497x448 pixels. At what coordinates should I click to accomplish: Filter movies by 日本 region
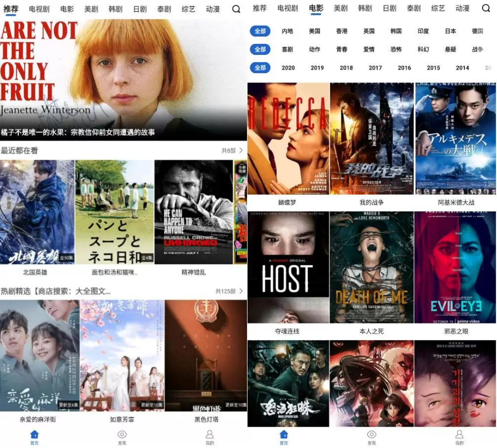pos(451,31)
